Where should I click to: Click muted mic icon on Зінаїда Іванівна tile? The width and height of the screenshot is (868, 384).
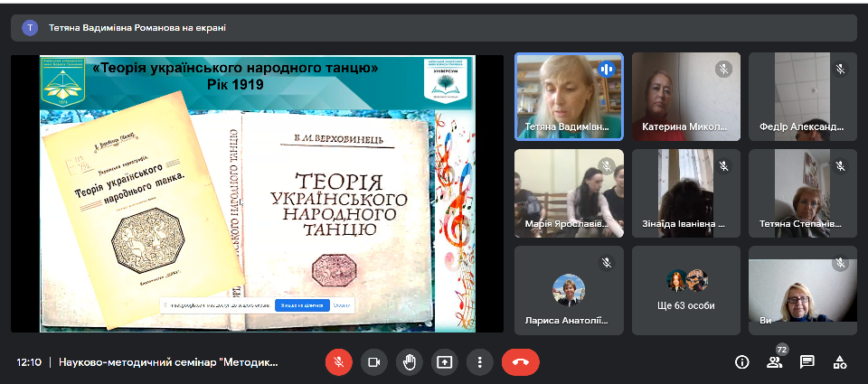(x=723, y=166)
